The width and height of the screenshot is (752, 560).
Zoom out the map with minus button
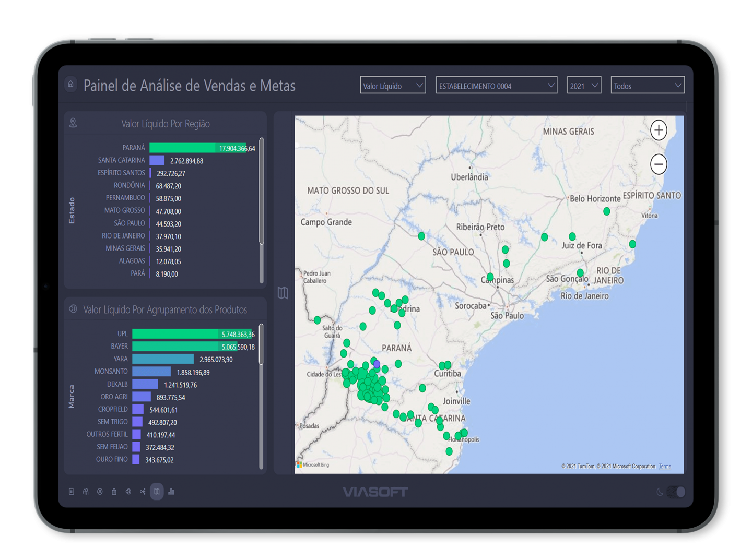coord(659,164)
